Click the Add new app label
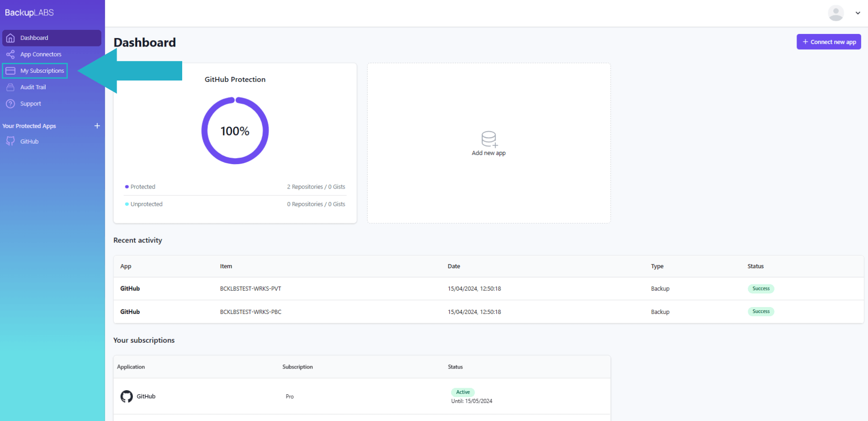The height and width of the screenshot is (421, 868). (489, 153)
